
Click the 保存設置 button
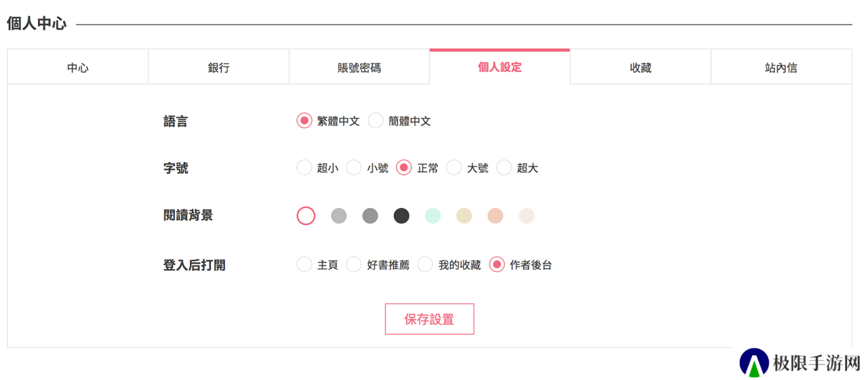[429, 319]
